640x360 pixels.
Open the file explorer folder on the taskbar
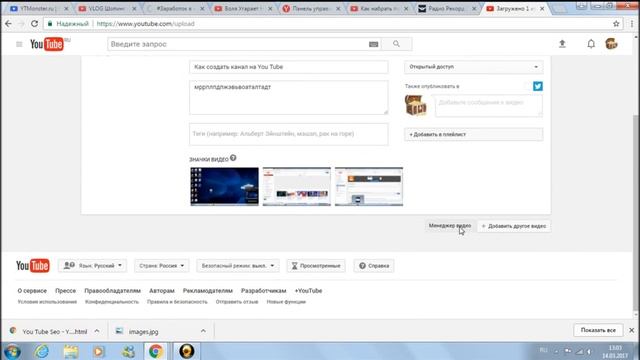coord(71,351)
